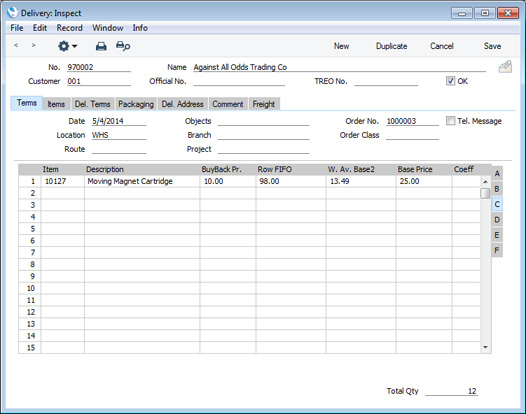Open print preview icon
526x414 pixels.
123,46
